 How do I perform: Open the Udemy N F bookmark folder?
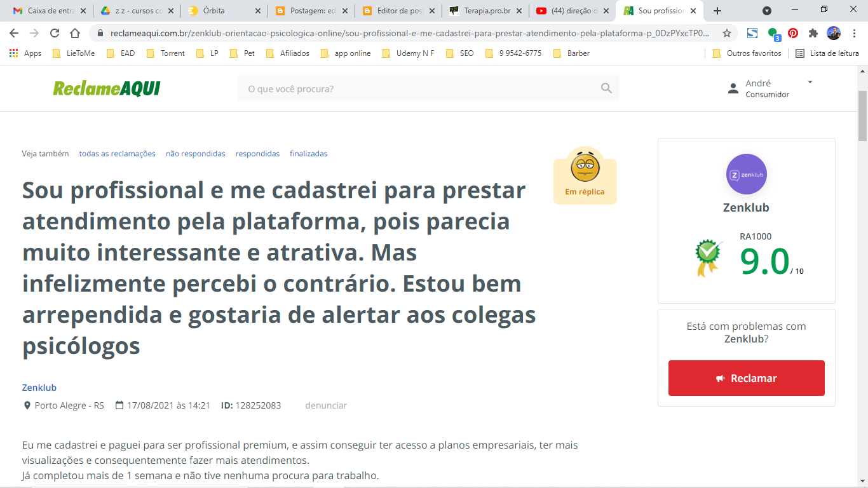click(x=409, y=53)
